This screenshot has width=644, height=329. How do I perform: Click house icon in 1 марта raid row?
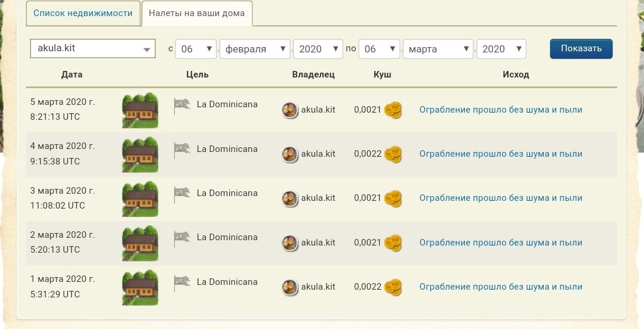pyautogui.click(x=140, y=287)
